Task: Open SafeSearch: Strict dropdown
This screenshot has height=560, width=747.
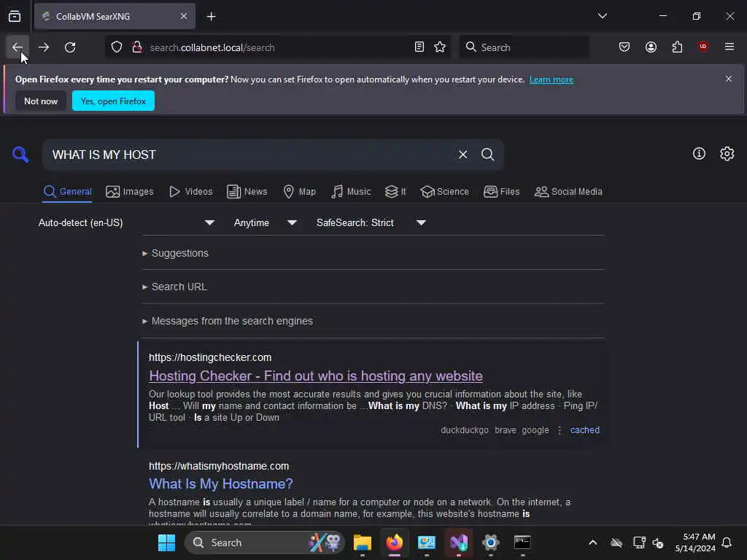Action: (x=371, y=222)
